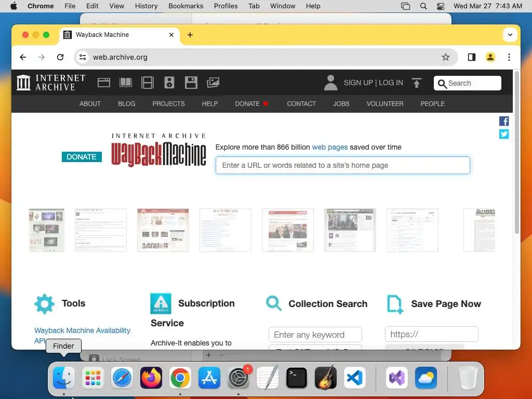Viewport: 532px width, 399px height.
Task: Open the HELP nav link
Action: [210, 103]
